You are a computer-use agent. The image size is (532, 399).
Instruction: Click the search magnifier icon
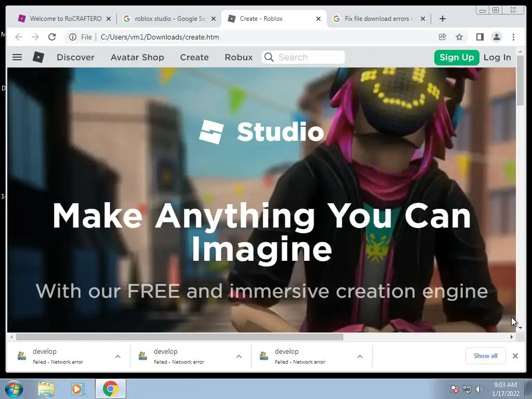(x=269, y=57)
